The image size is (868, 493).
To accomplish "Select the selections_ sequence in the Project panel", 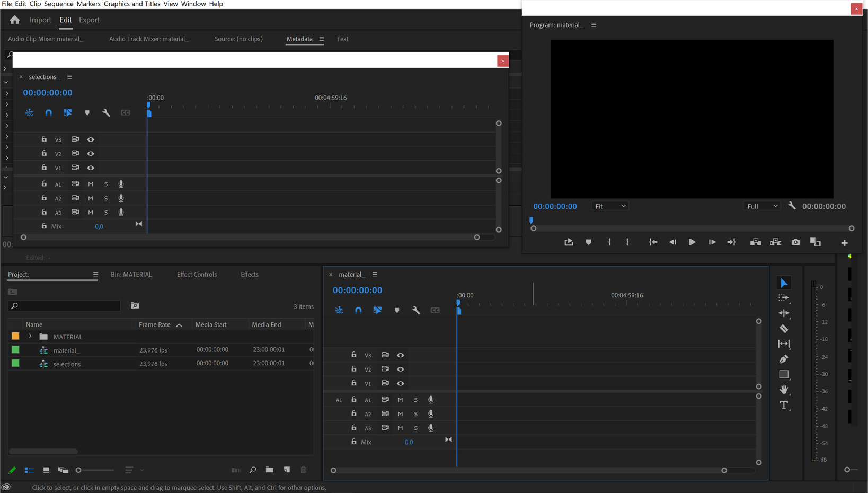I will click(x=69, y=364).
